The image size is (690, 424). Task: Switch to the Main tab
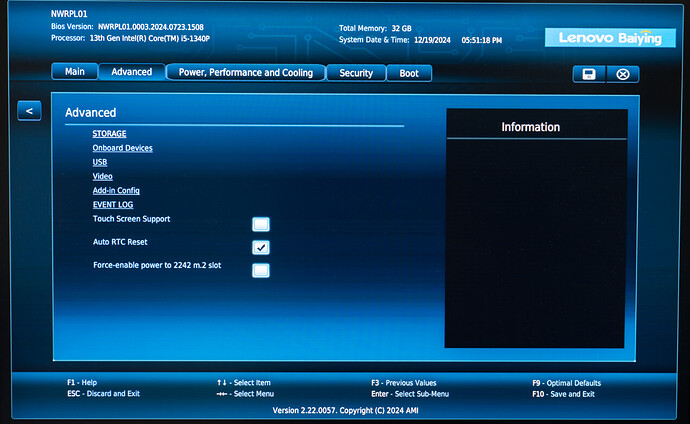[x=75, y=72]
